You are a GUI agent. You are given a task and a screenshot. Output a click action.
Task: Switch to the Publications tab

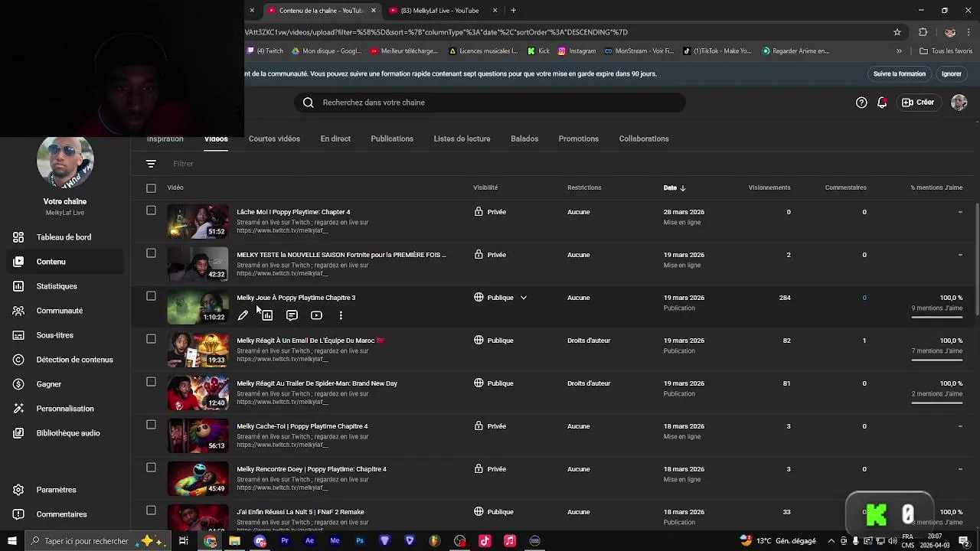click(392, 139)
